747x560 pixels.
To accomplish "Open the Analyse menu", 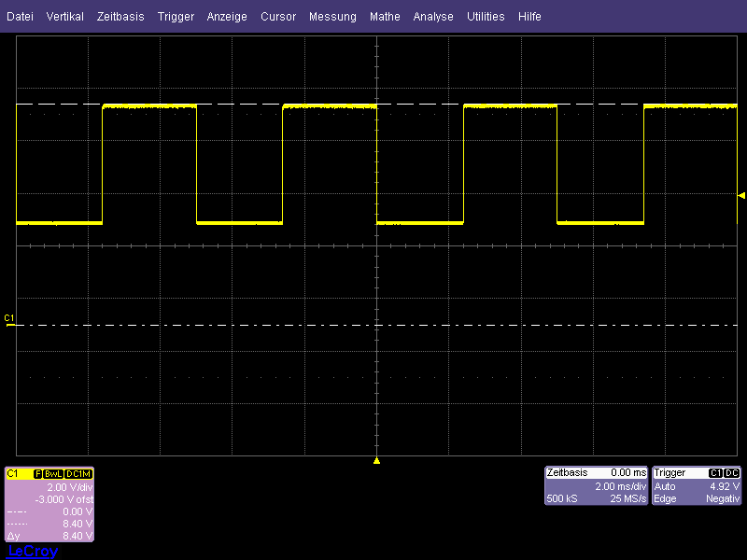I will pos(433,17).
